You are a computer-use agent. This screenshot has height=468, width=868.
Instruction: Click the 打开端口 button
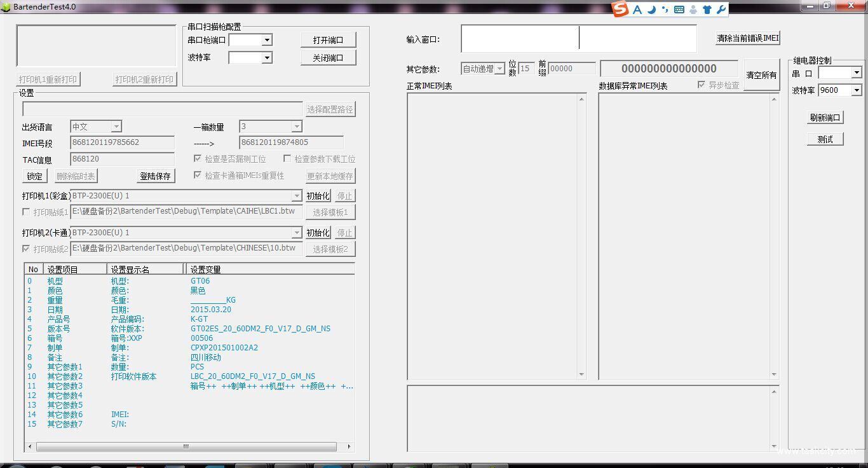pyautogui.click(x=328, y=40)
